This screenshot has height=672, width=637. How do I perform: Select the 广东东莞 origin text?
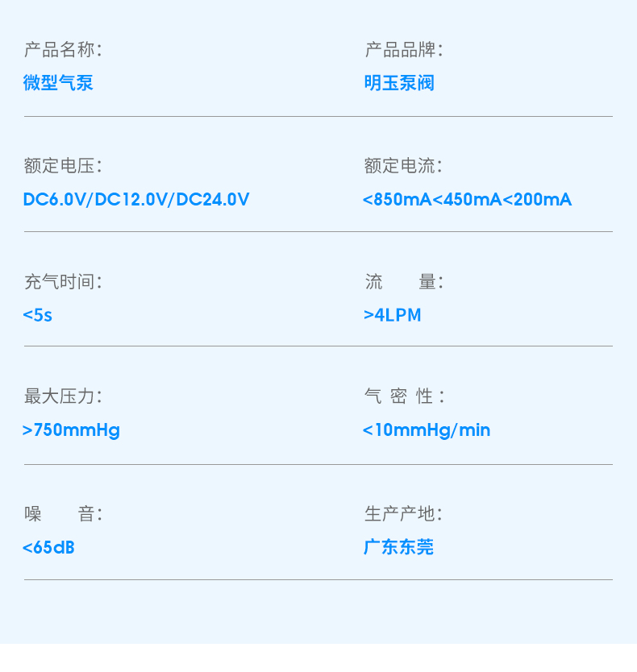pyautogui.click(x=398, y=547)
